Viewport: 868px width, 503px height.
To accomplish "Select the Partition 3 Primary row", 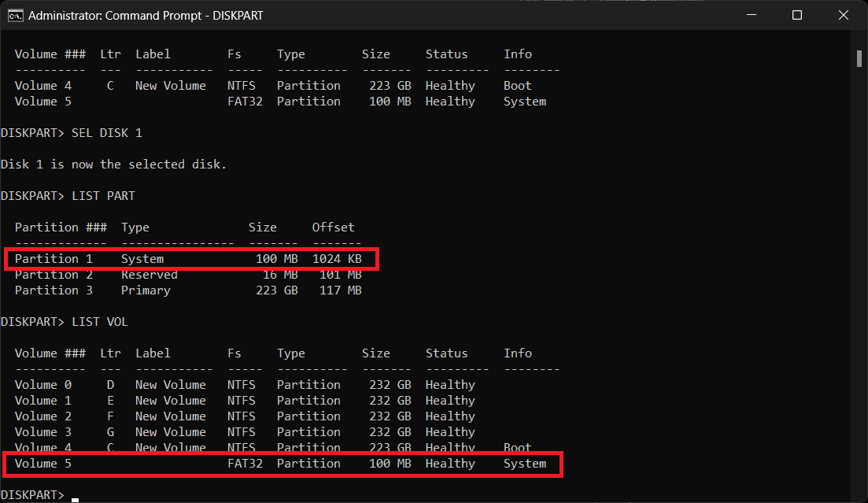I will [x=187, y=290].
